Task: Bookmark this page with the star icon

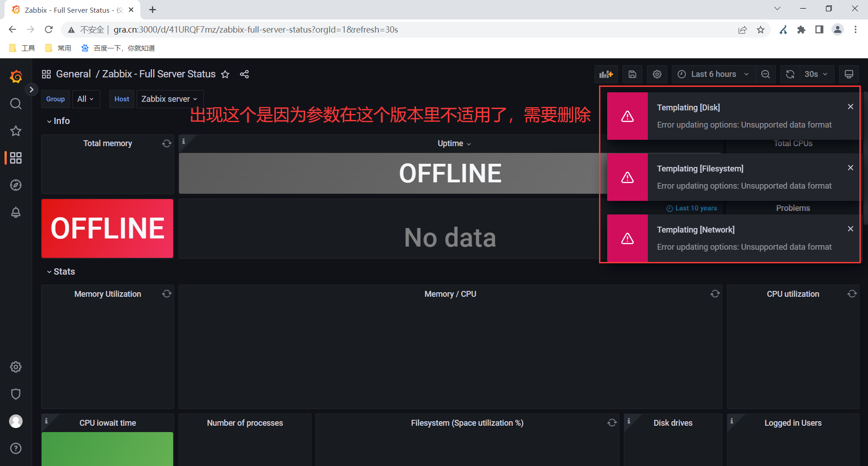Action: (761, 30)
